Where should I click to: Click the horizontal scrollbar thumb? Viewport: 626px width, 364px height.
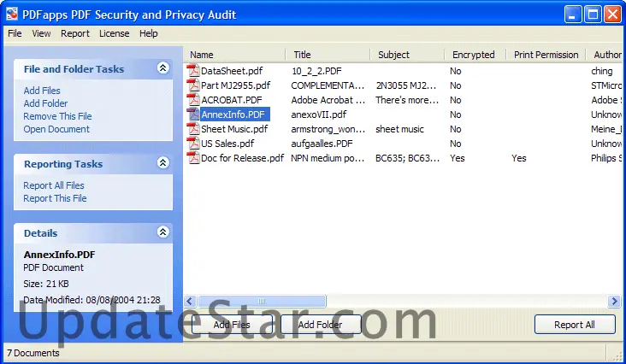pos(262,301)
